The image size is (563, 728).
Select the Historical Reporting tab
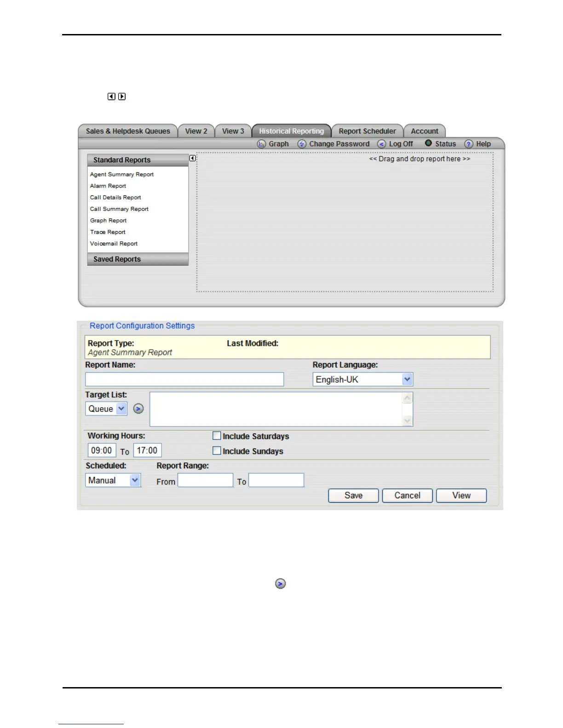(291, 131)
